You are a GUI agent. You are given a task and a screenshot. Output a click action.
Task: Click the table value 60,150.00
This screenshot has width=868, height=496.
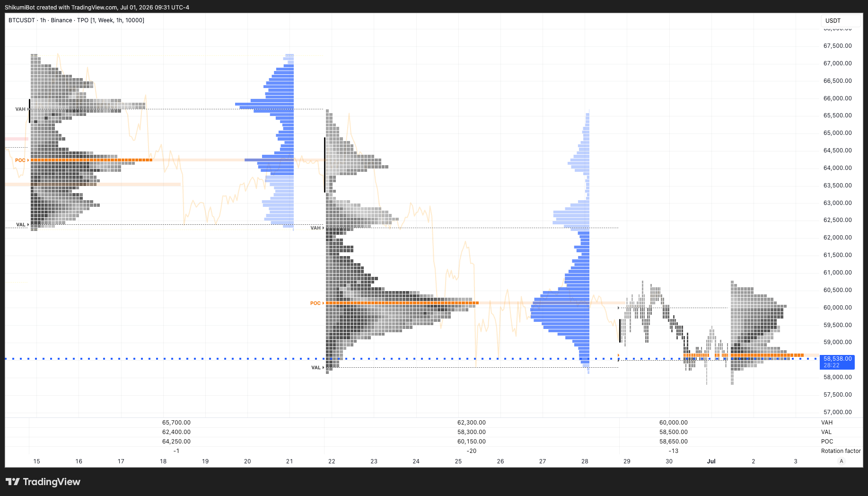472,442
